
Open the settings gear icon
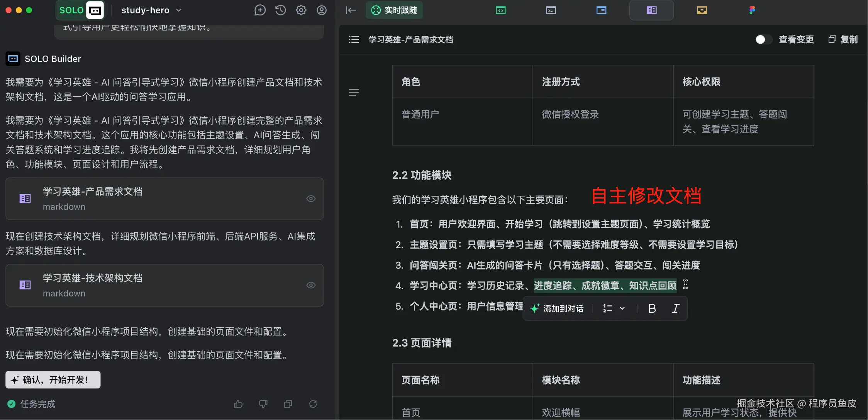tap(301, 10)
